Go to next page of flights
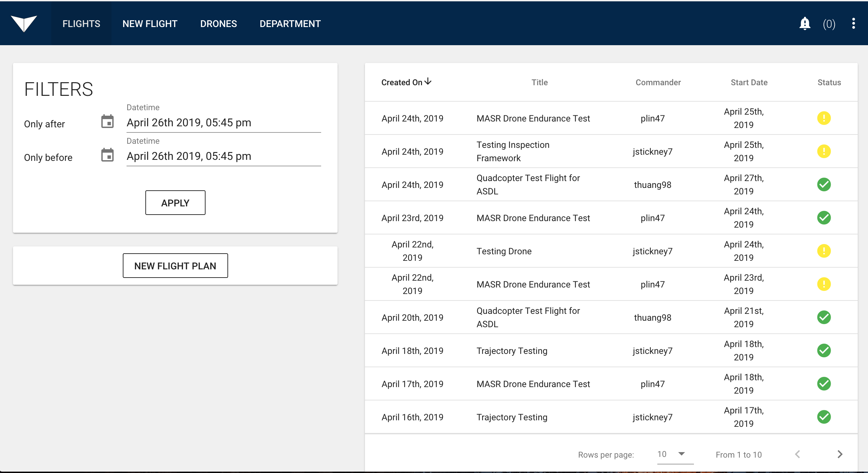 pos(840,454)
